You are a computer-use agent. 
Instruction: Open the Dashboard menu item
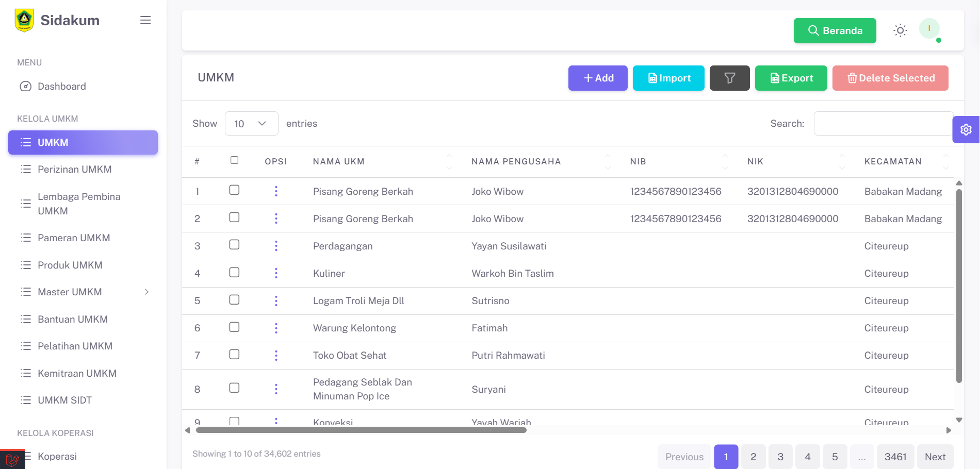[83, 86]
